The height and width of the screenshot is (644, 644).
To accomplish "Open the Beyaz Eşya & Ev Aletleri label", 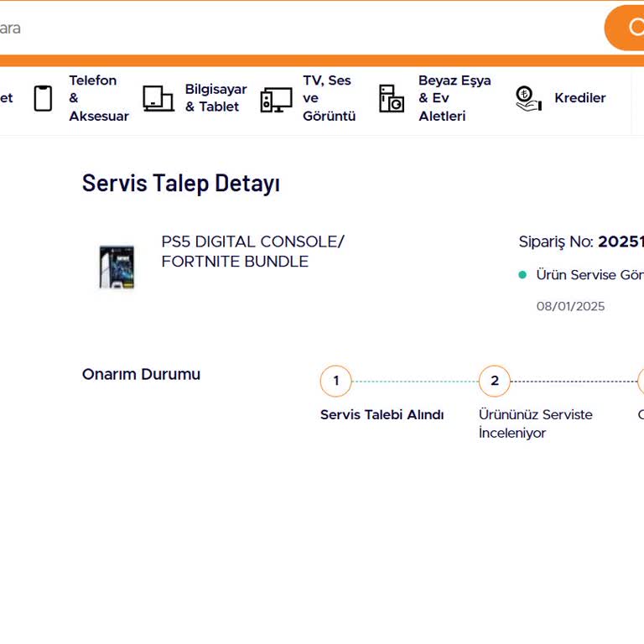I will 454,98.
